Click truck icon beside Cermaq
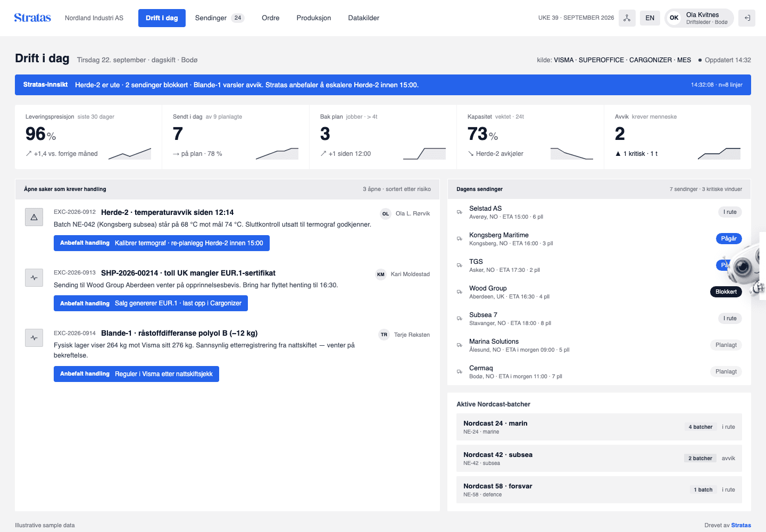Viewport: 766px width, 532px height. click(460, 372)
